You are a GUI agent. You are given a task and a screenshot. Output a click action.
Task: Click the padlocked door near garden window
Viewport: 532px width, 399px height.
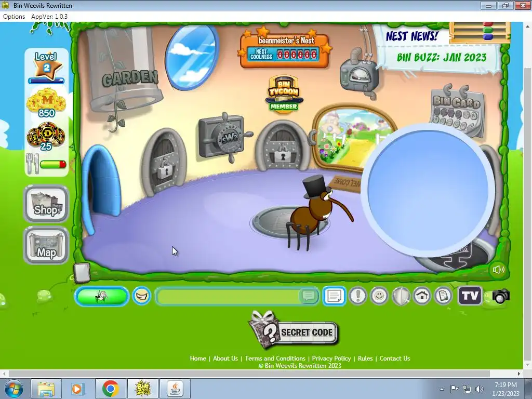coord(282,146)
